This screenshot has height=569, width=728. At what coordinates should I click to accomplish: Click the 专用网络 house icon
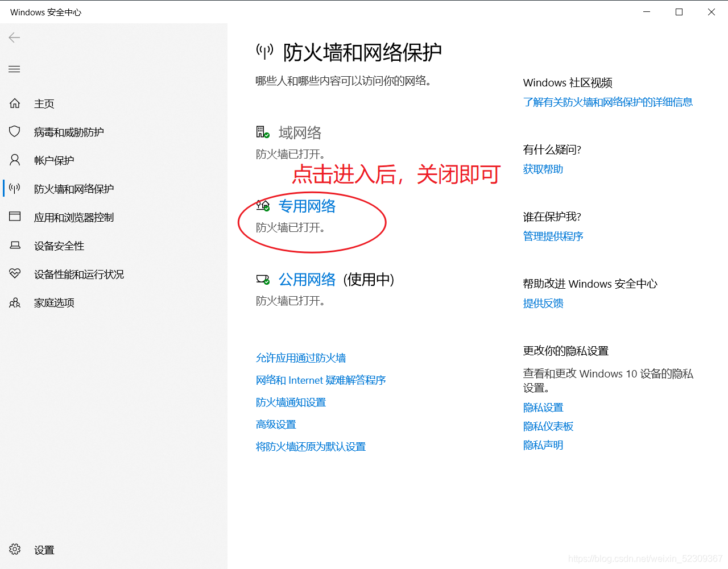coord(262,206)
